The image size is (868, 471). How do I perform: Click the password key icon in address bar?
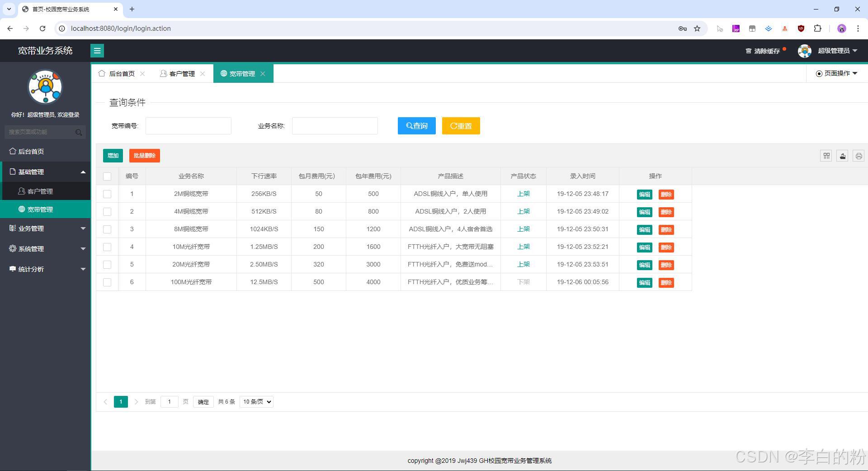click(683, 29)
